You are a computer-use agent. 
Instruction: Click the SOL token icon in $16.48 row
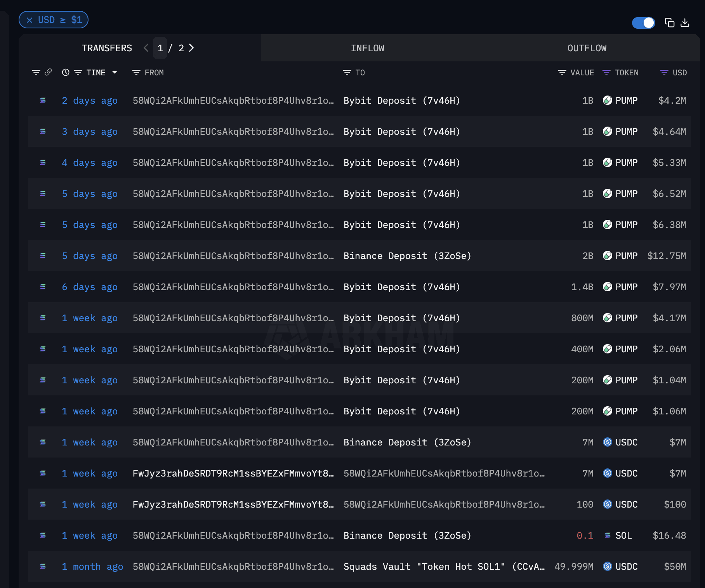click(x=607, y=536)
